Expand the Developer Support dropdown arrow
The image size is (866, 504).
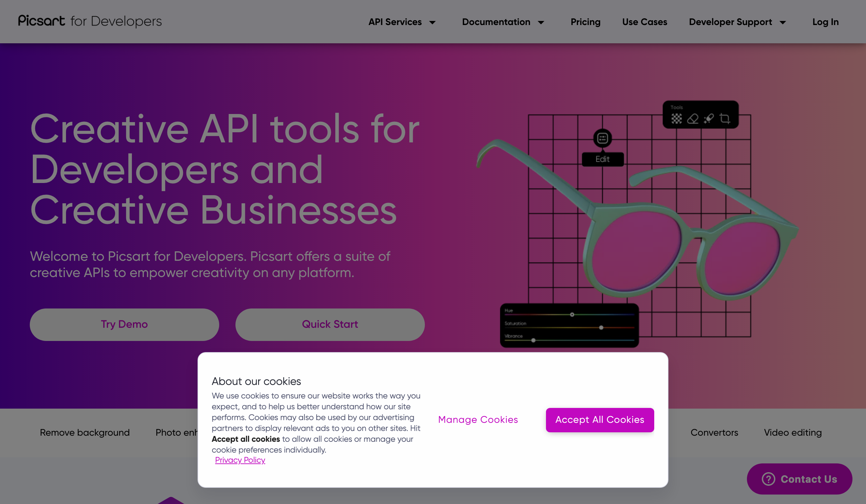tap(783, 22)
